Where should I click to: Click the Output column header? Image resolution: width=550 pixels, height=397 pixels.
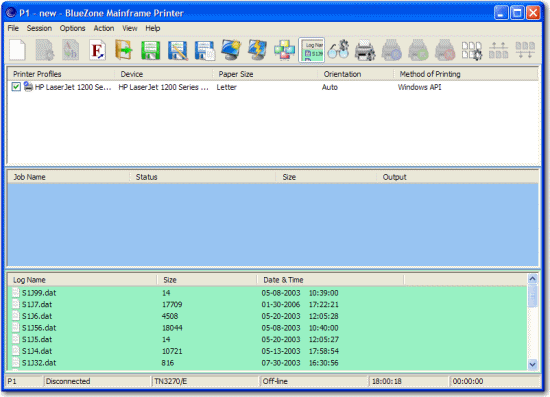pyautogui.click(x=457, y=177)
